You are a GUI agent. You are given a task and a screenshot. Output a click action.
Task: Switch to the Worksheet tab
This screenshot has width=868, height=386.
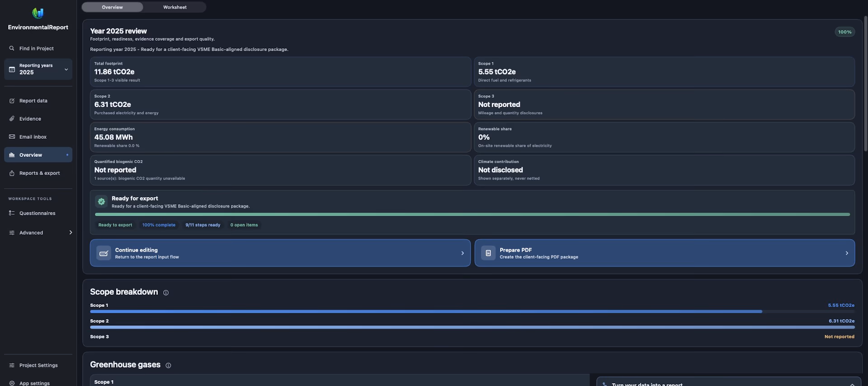pyautogui.click(x=175, y=7)
